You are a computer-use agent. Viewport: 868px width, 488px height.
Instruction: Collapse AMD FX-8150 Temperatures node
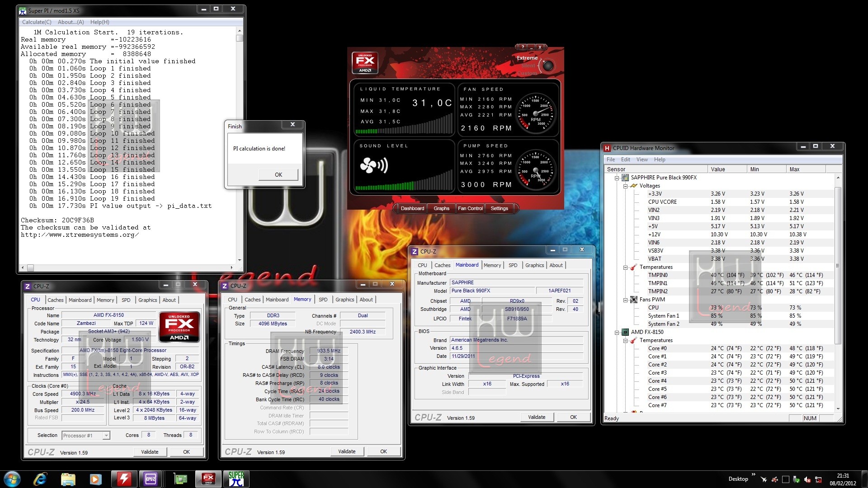tap(625, 341)
